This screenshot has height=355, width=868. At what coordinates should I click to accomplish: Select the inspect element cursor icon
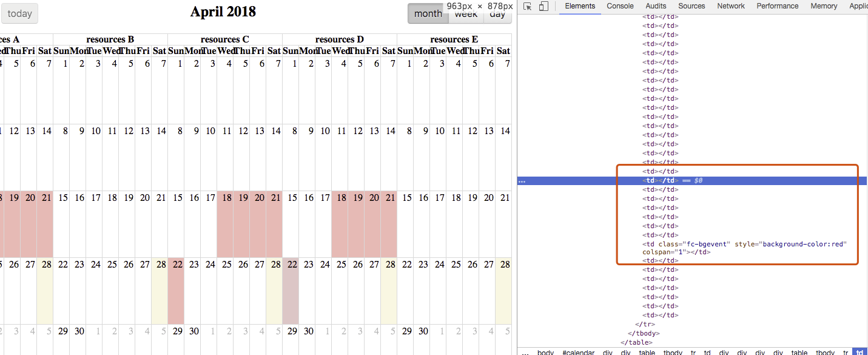(527, 6)
